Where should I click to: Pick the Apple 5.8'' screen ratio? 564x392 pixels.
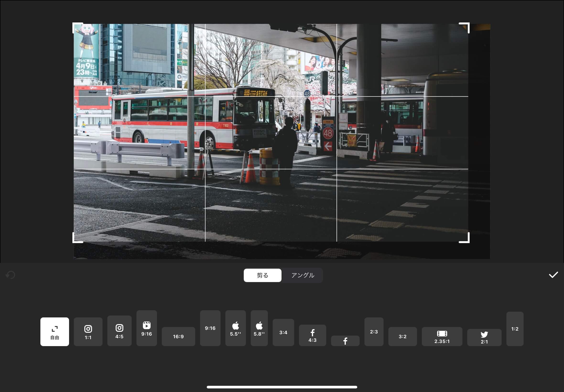click(x=259, y=328)
